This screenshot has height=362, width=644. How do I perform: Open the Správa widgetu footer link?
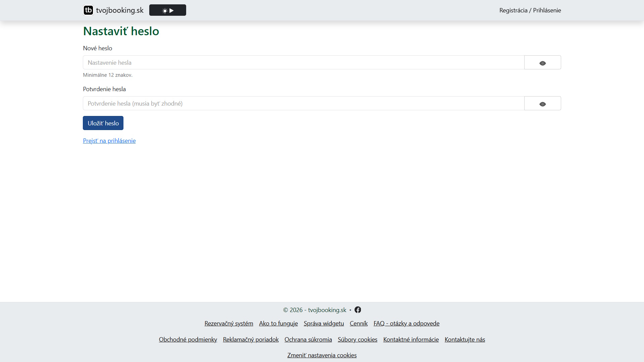click(324, 323)
